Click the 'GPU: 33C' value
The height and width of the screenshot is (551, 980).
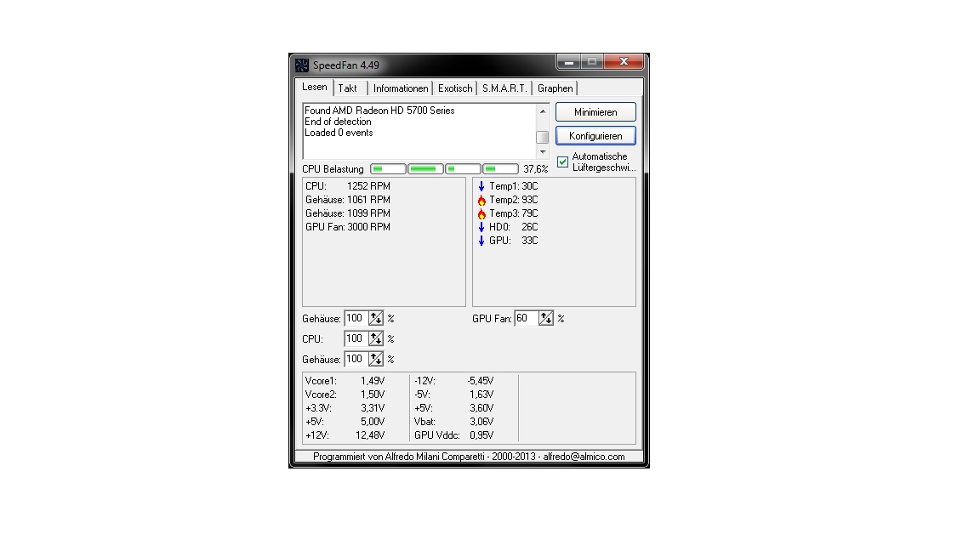pos(513,241)
